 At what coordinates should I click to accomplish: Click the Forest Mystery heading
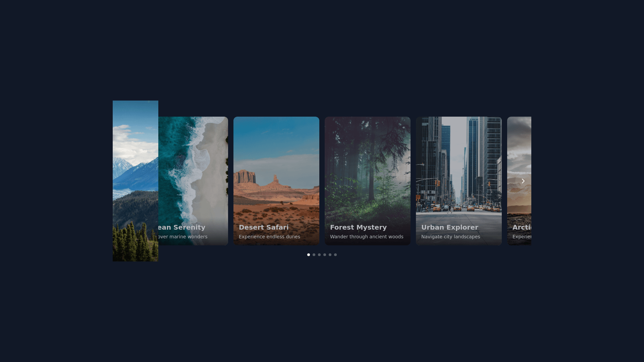pos(358,227)
